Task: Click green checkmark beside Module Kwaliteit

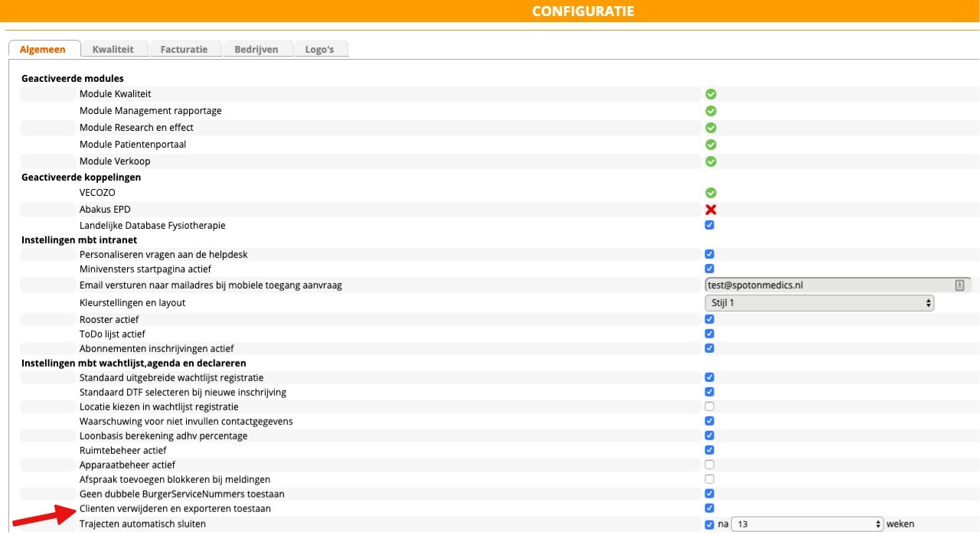Action: point(710,94)
